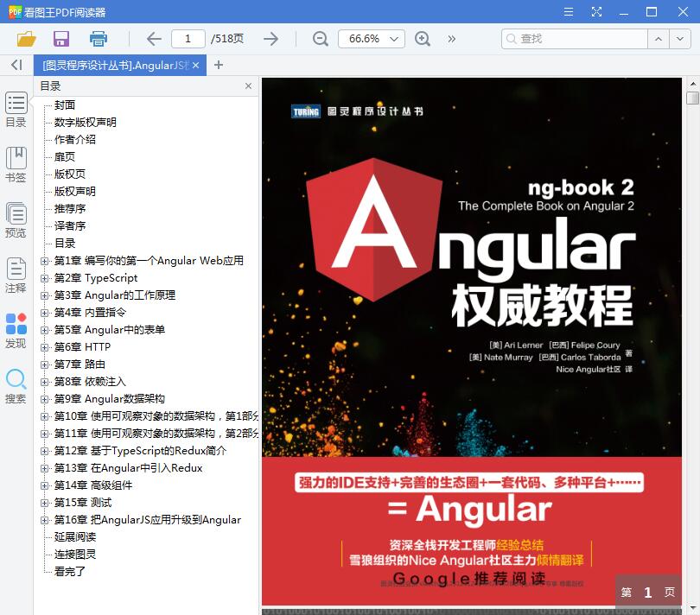Screen dimensions: 700x615
Task: Open 第16章 把AngularJS应用升级到Angular
Action: point(147,520)
